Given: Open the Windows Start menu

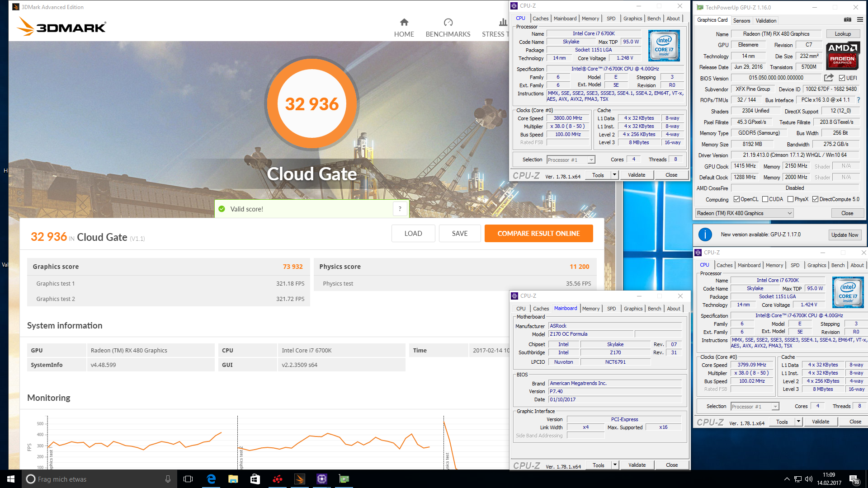Looking at the screenshot, I should pyautogui.click(x=11, y=479).
